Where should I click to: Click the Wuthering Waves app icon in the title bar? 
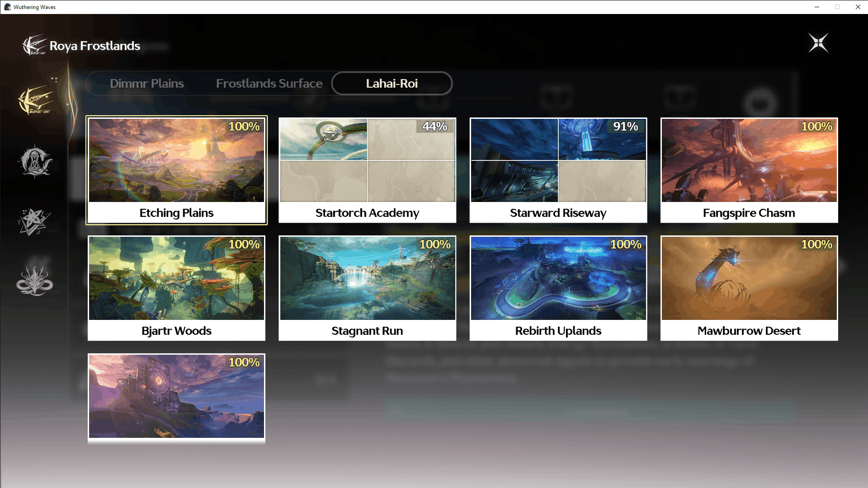[7, 7]
